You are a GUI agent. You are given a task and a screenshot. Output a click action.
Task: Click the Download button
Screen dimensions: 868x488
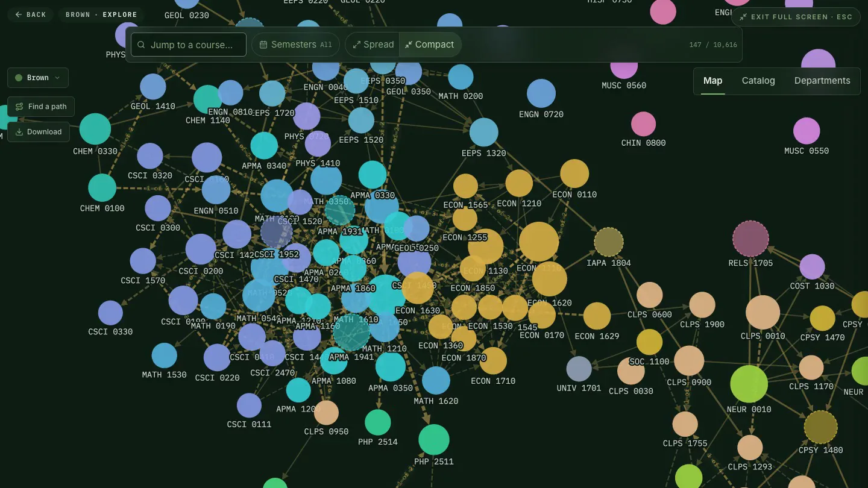39,132
